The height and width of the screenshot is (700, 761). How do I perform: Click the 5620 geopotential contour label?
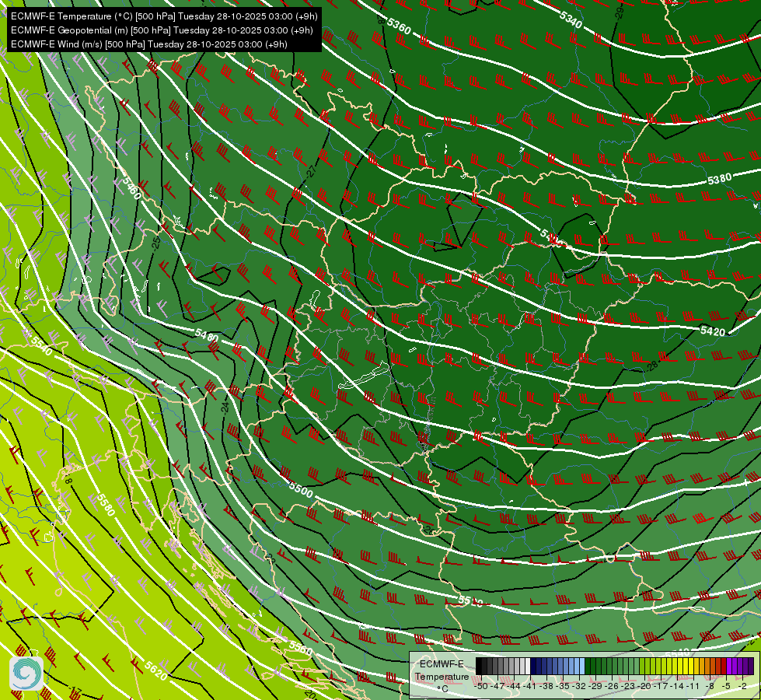[x=155, y=671]
